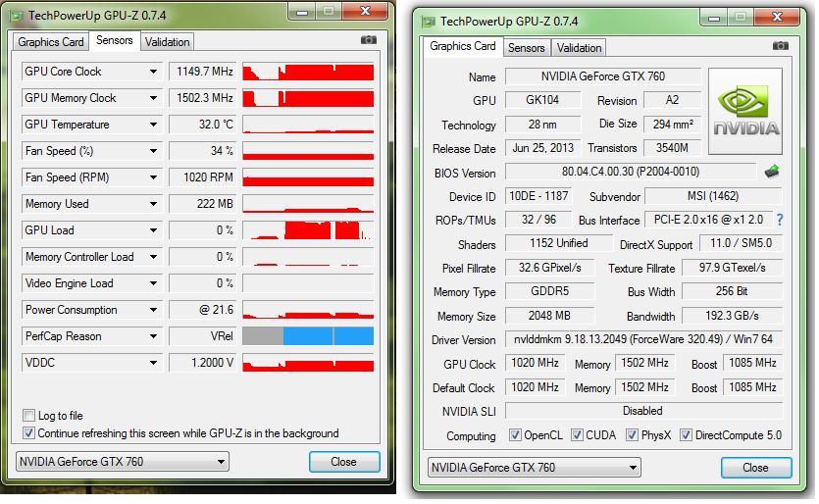Click the 32.0 °C temperature value
Screen dimensions: 819x504
203,125
